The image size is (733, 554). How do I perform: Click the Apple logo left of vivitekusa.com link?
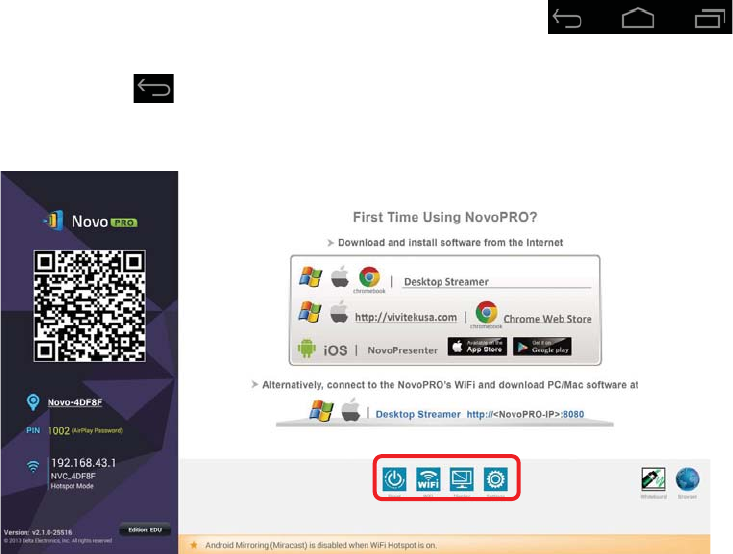(339, 312)
